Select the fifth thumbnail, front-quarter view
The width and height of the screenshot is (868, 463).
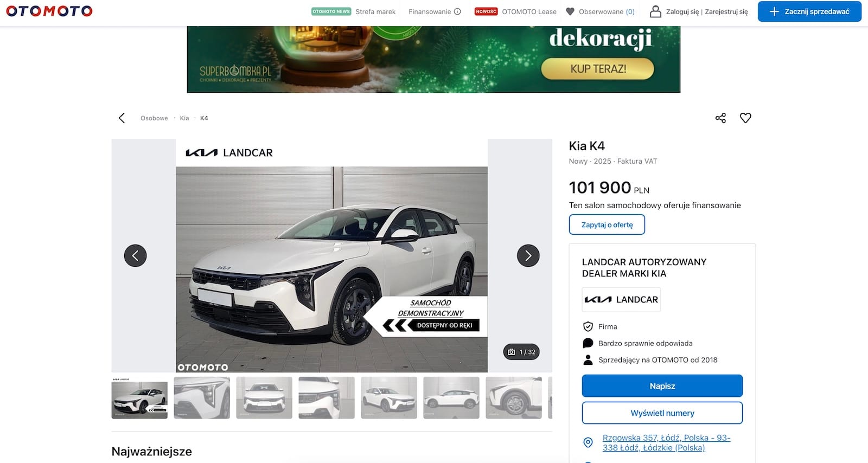(x=389, y=398)
